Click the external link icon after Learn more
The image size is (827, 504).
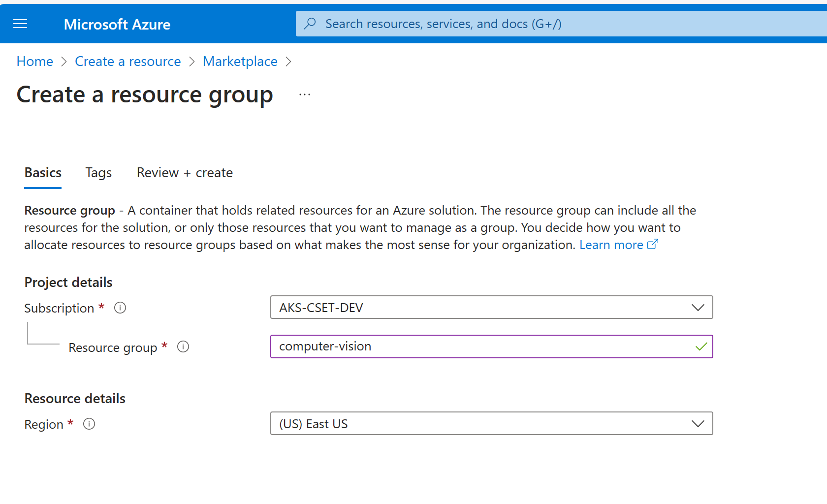click(x=653, y=244)
